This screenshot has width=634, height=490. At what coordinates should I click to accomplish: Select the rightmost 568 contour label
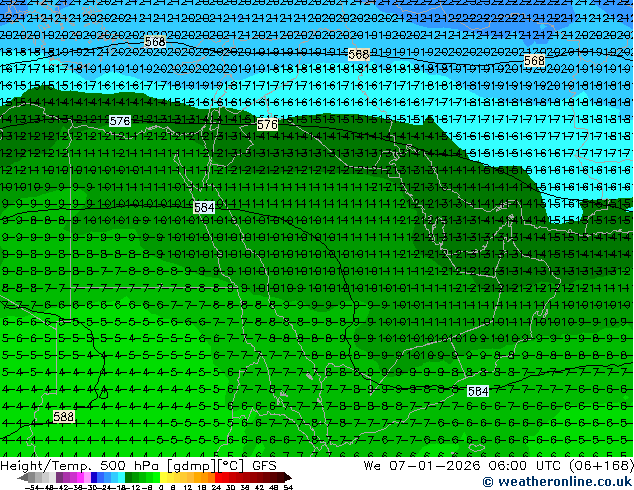[x=534, y=61]
